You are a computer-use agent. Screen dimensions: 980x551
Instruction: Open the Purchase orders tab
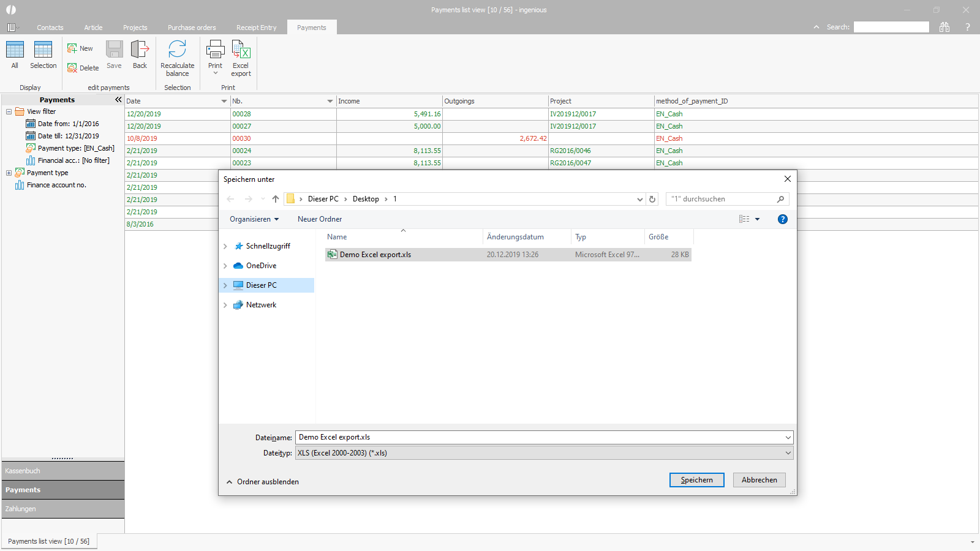[x=192, y=28]
